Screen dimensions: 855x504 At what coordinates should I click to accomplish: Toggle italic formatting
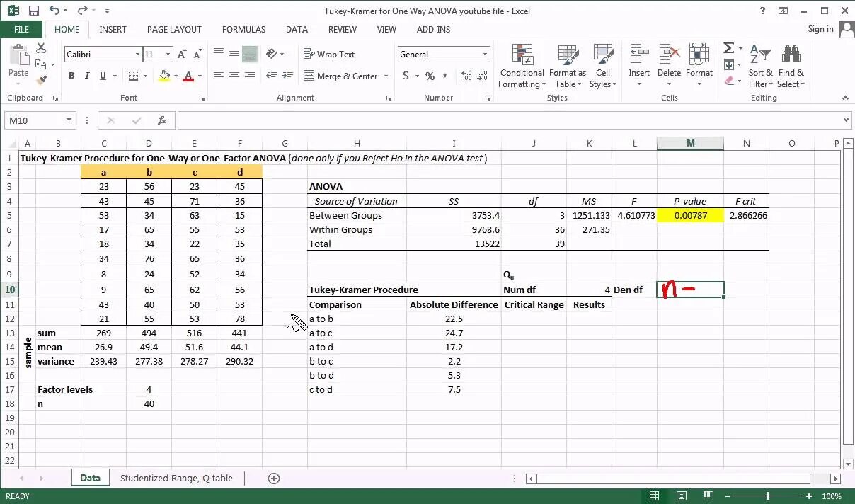(87, 76)
